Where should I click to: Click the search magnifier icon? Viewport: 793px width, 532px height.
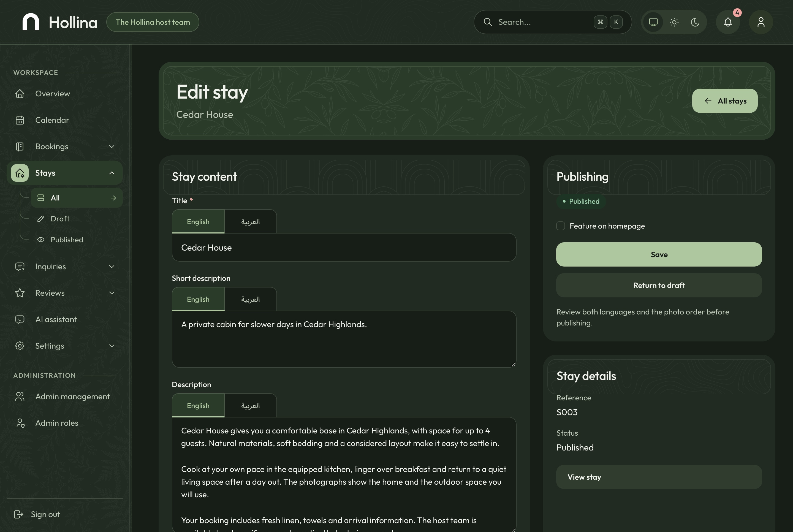coord(488,22)
